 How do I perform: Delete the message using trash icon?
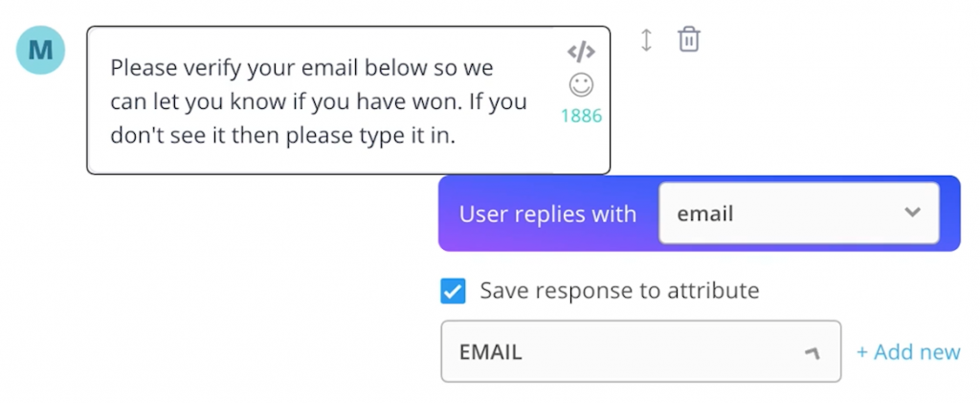coord(689,39)
